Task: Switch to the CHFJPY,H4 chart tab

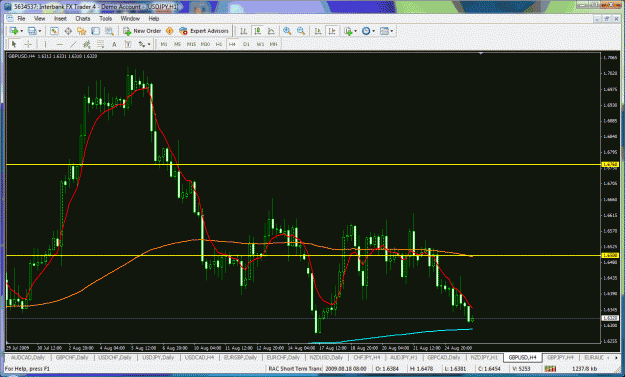Action: [x=367, y=357]
